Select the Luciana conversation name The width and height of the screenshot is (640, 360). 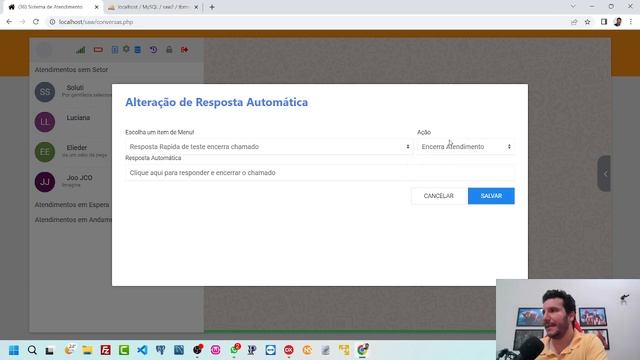(78, 118)
